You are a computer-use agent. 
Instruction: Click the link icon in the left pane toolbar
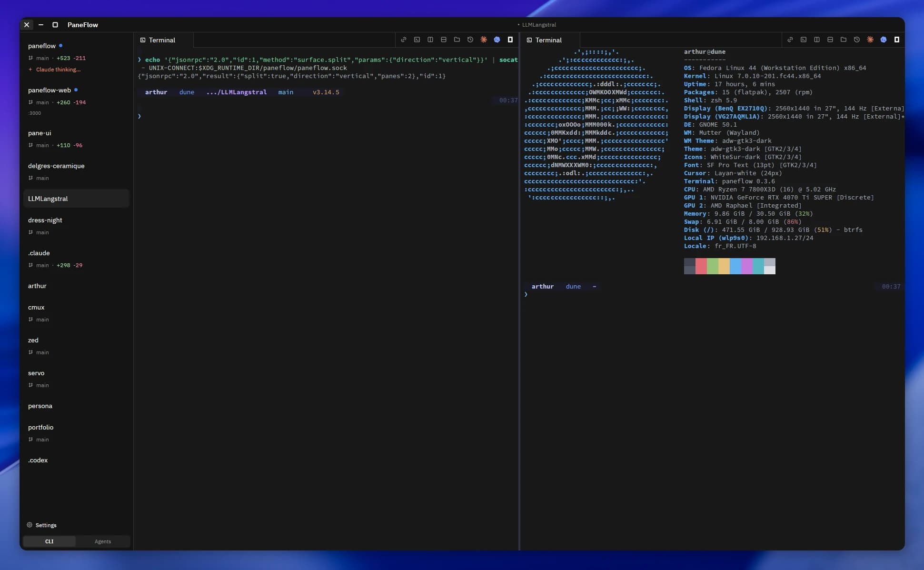pos(404,40)
